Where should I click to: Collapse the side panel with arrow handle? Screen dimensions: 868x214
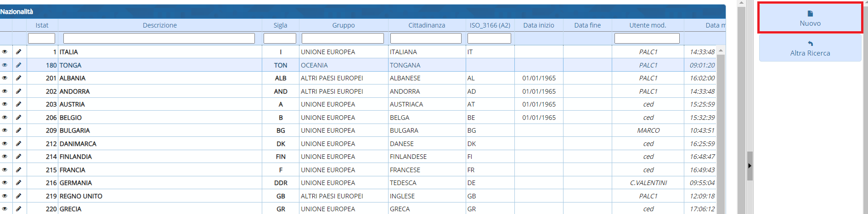750,166
